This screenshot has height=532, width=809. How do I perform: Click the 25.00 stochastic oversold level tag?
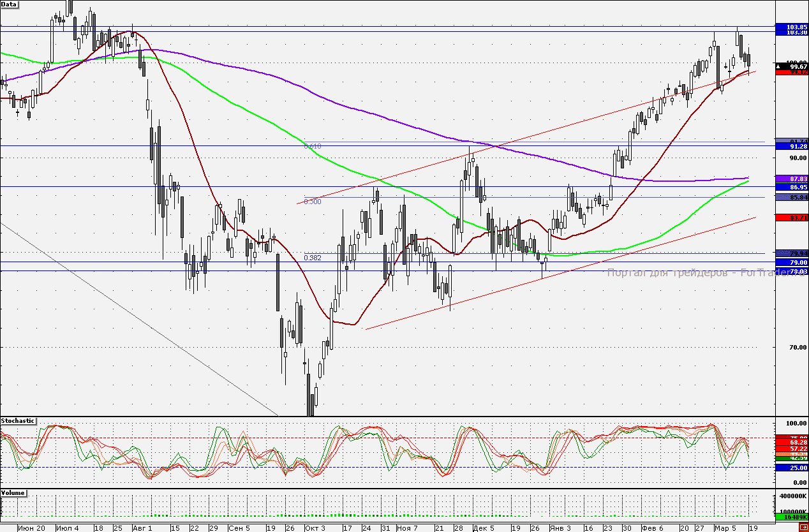[x=792, y=468]
